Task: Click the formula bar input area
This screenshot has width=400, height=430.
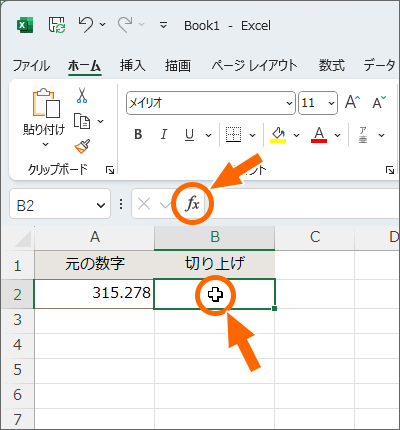Action: tap(305, 204)
